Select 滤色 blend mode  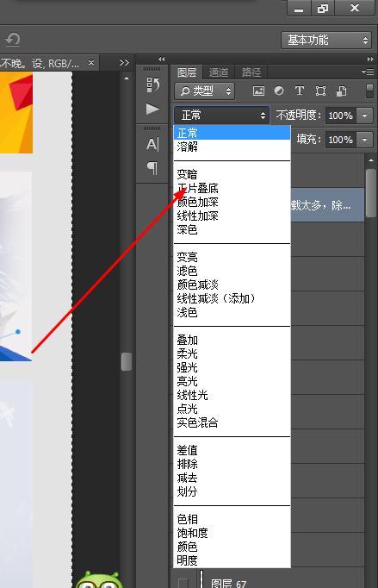[x=232, y=271]
